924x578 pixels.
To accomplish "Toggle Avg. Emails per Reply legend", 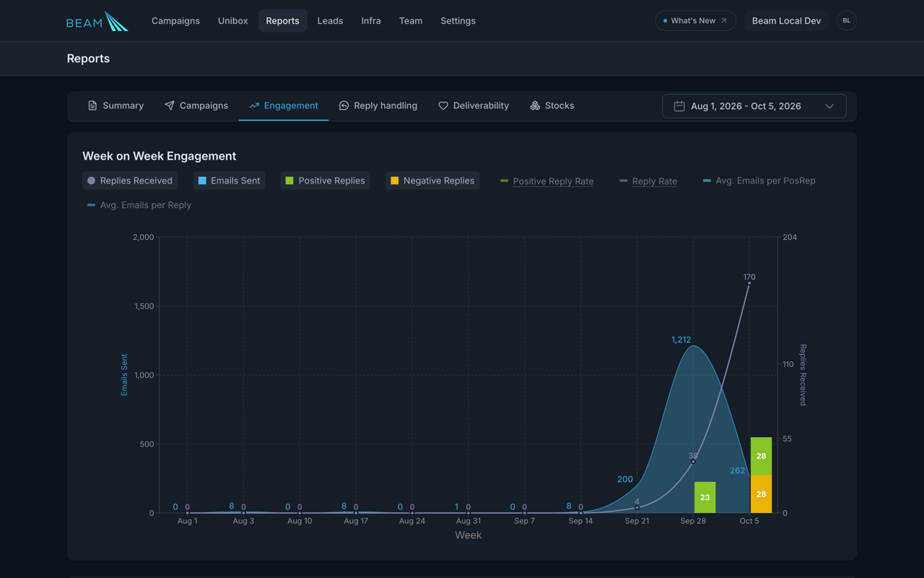I will [x=139, y=205].
